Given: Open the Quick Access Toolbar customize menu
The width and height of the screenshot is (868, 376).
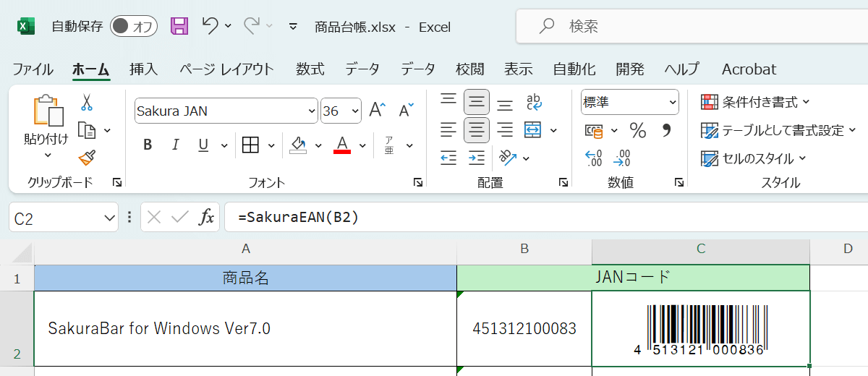Looking at the screenshot, I should coord(293,27).
